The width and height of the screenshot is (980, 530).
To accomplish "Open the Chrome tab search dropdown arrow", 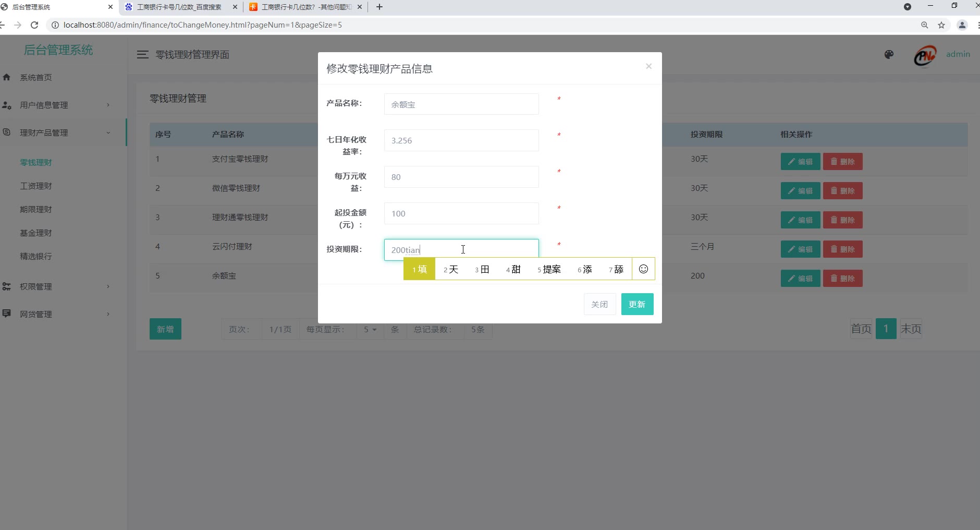I will tap(908, 7).
